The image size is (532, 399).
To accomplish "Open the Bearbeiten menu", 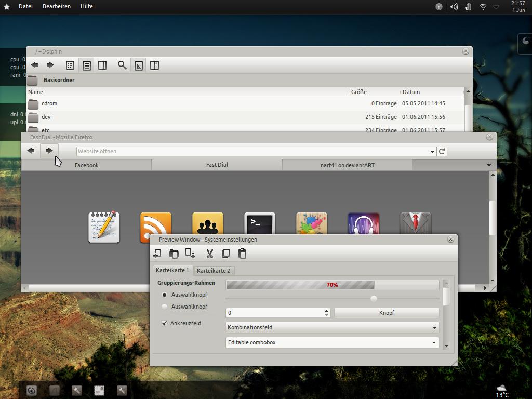I will click(56, 6).
